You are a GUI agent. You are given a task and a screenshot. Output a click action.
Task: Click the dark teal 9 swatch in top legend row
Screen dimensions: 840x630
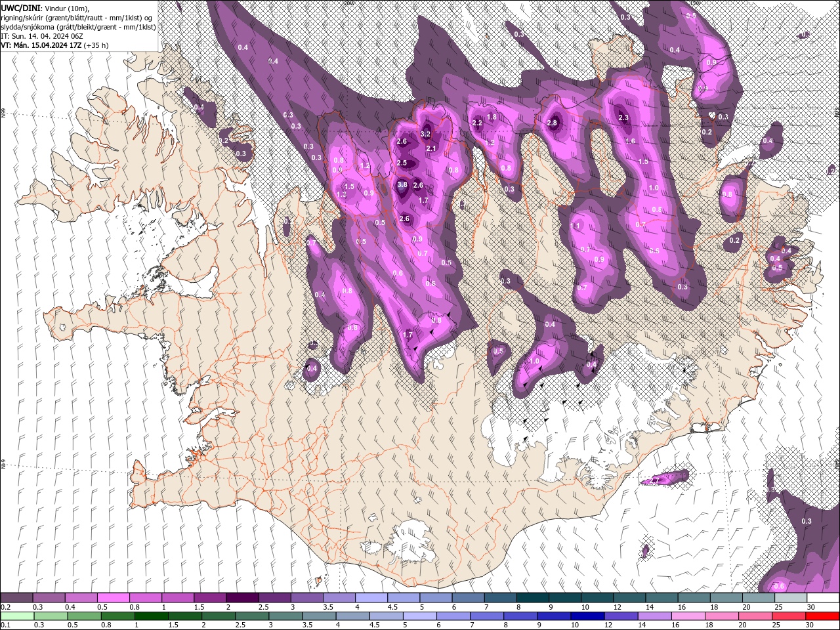click(565, 598)
